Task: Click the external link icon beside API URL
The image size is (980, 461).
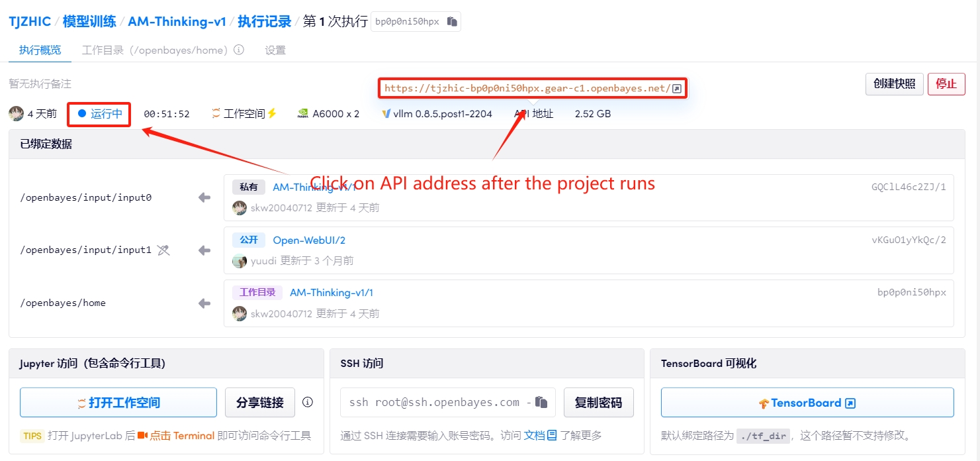Action: tap(677, 88)
